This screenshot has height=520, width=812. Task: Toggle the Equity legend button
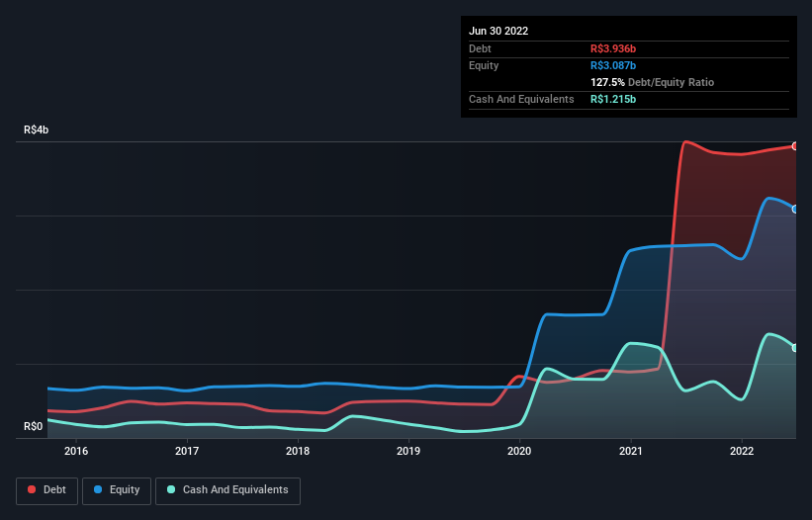[117, 490]
